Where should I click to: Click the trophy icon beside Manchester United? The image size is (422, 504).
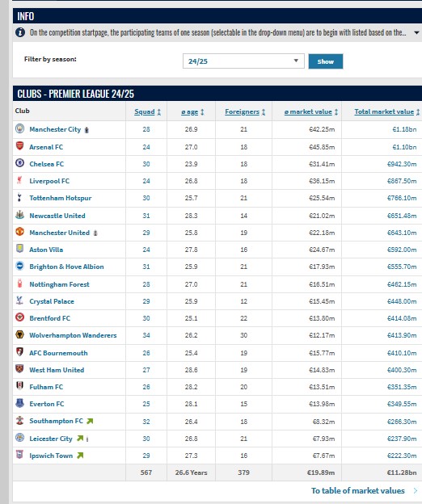click(x=95, y=233)
